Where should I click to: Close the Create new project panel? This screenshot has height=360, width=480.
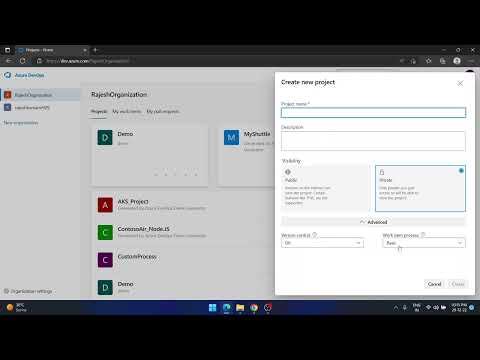pos(460,83)
